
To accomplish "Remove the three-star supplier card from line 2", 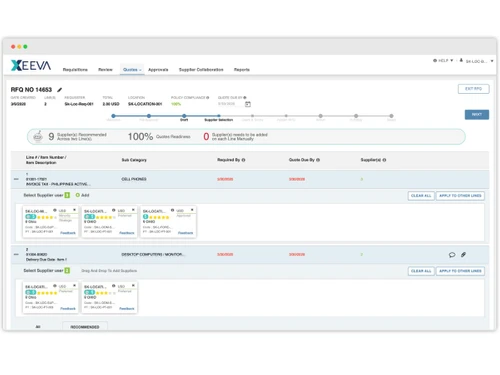I will 133,286.
